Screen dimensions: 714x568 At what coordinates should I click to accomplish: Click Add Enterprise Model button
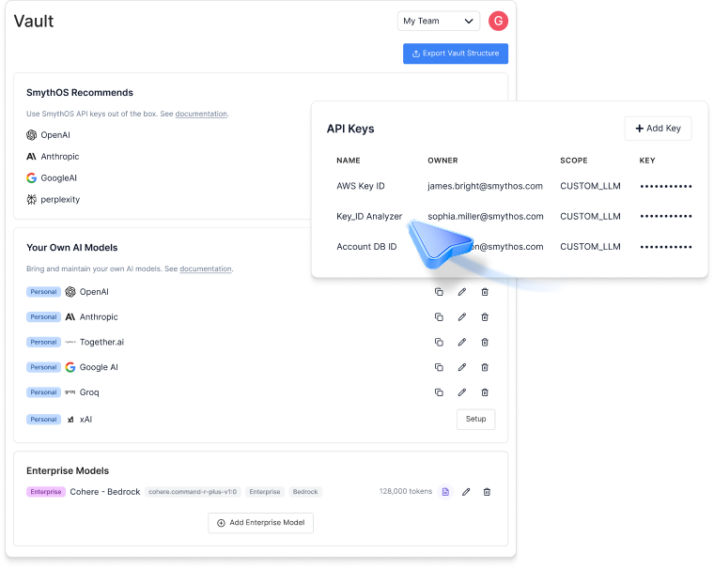point(260,523)
